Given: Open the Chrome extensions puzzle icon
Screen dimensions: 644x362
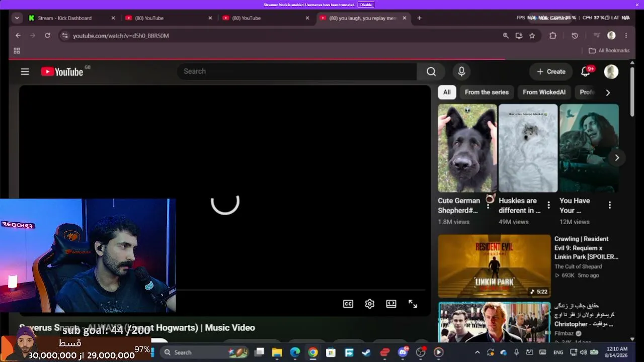Looking at the screenshot, I should (x=553, y=36).
